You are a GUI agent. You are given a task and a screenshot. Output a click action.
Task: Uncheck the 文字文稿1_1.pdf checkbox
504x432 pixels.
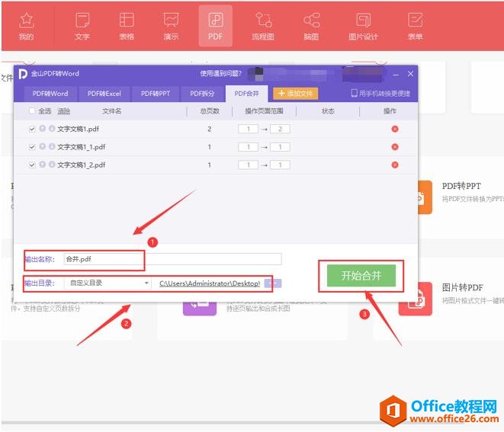(x=32, y=147)
